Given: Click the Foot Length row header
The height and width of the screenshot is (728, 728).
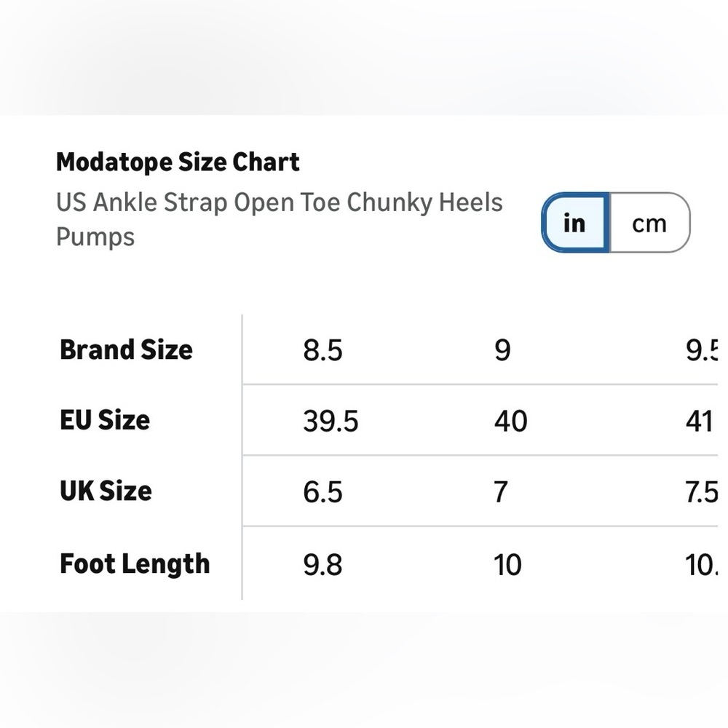Looking at the screenshot, I should [x=135, y=565].
